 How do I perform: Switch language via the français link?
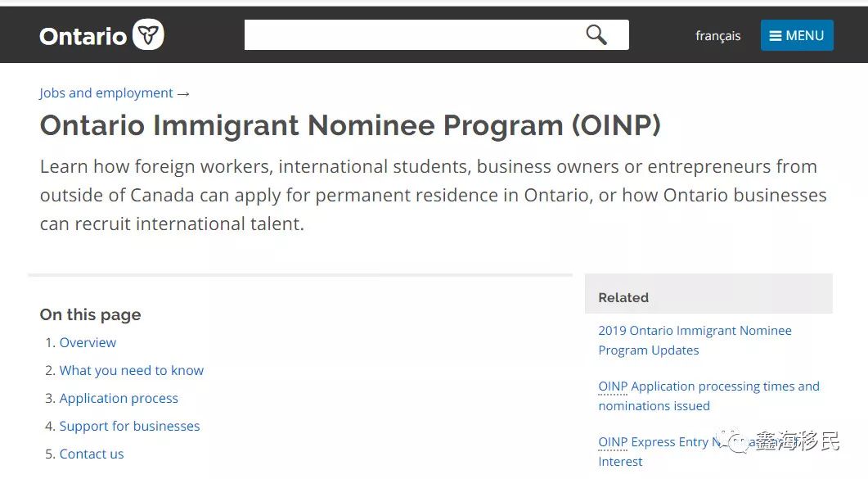coord(717,36)
